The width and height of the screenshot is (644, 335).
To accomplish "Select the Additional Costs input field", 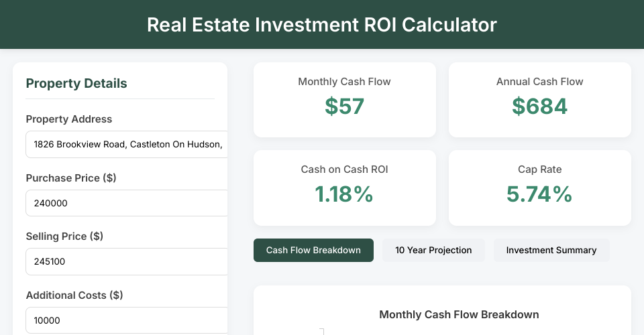I will (x=126, y=320).
